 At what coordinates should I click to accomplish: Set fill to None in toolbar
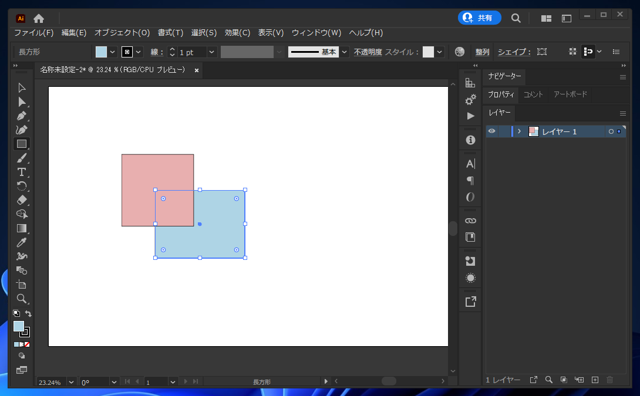[x=27, y=345]
